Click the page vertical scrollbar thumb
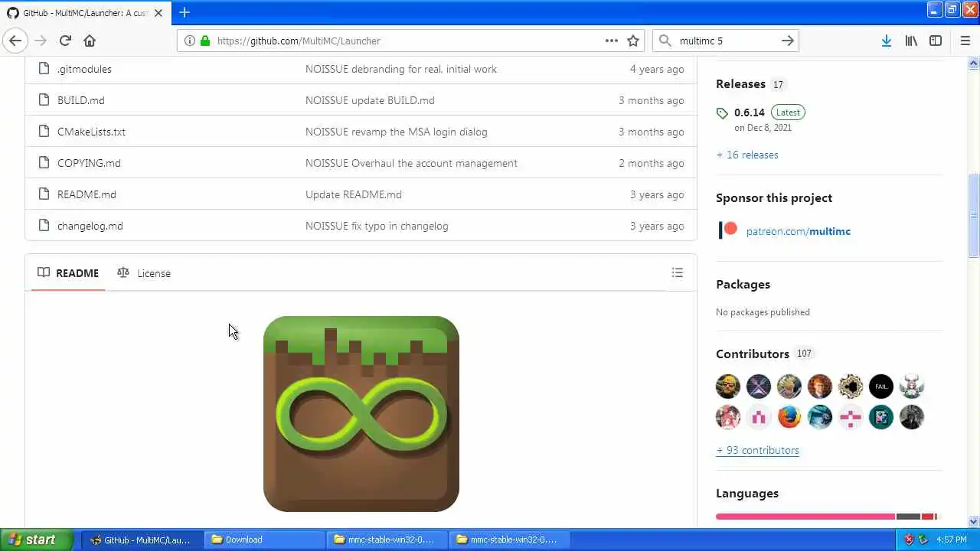 [973, 216]
